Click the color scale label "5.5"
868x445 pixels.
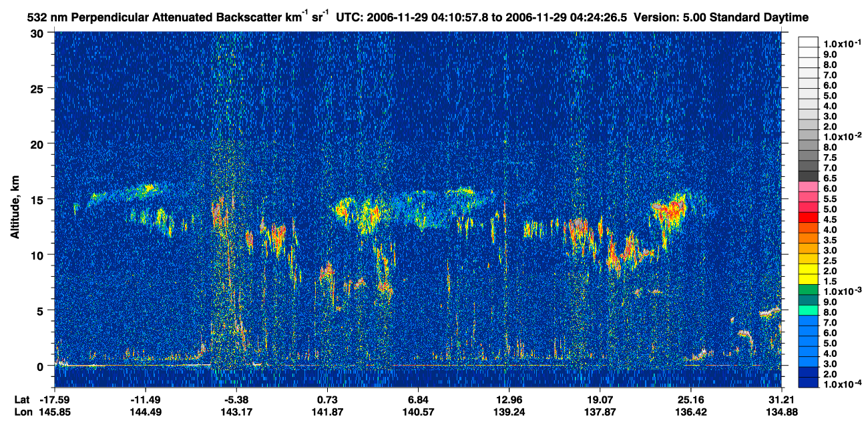point(831,198)
